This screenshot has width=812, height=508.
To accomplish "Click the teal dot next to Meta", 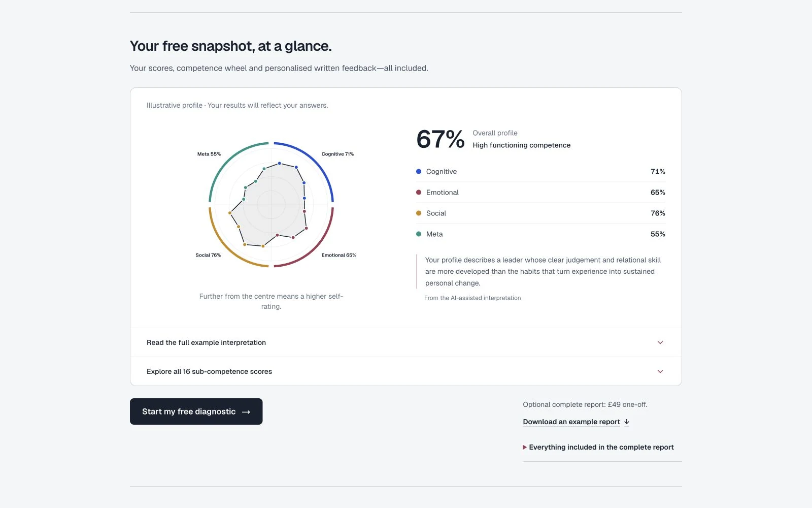I will tap(419, 234).
